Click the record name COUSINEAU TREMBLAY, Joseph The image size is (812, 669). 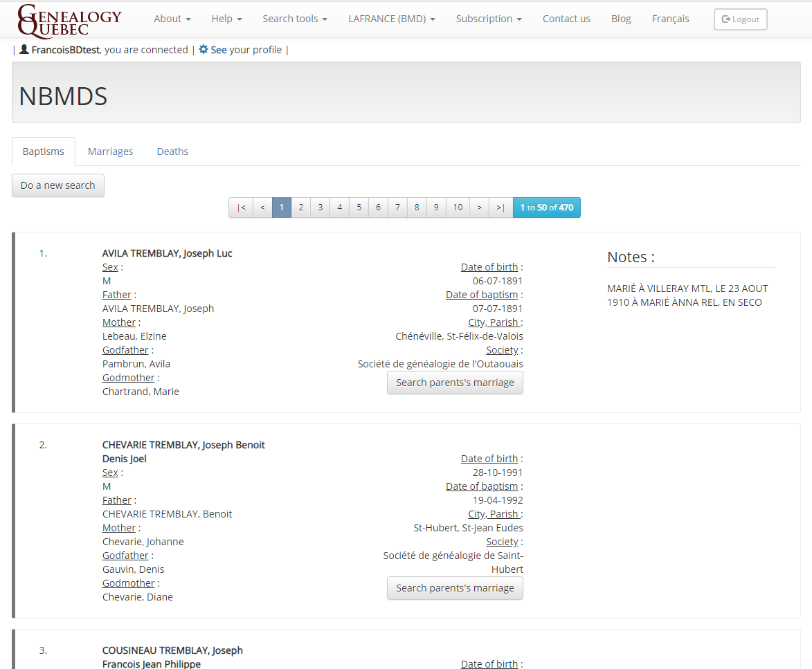click(172, 650)
